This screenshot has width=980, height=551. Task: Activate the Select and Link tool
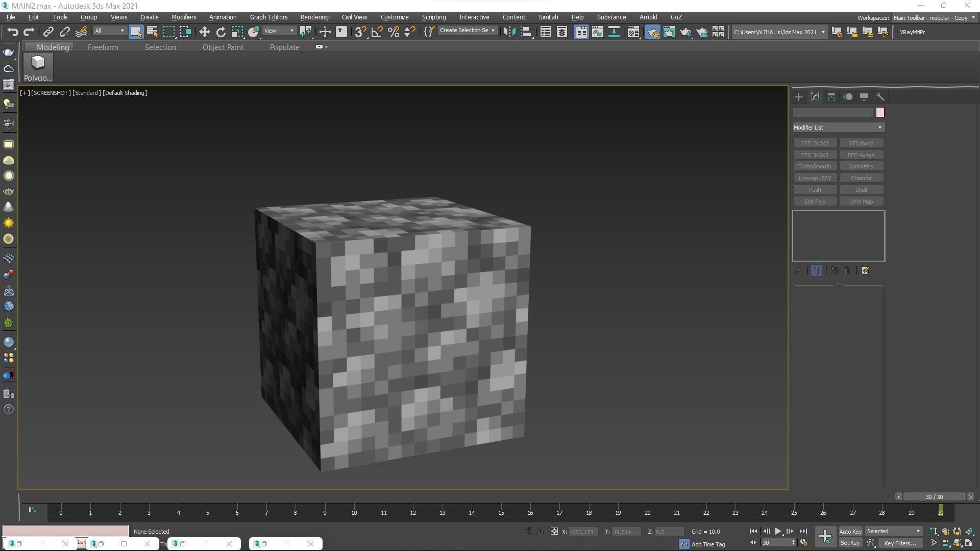[48, 32]
